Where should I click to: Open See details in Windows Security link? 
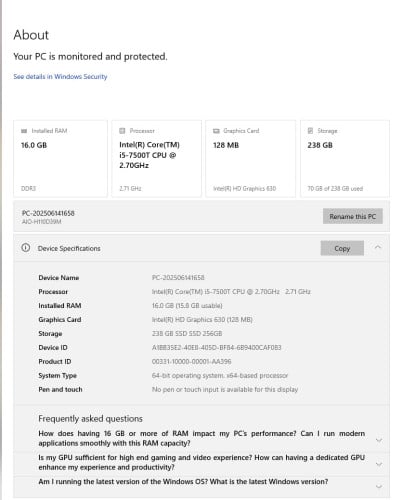[60, 77]
